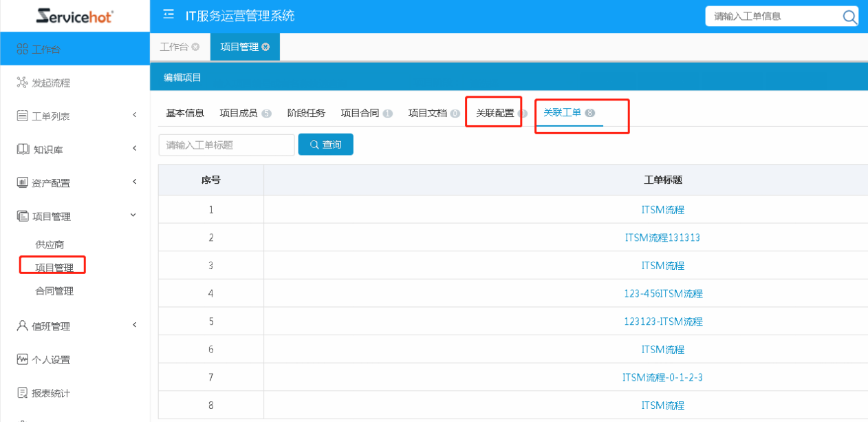The width and height of the screenshot is (868, 422).
Task: Click the hamburger menu collapse icon
Action: 169,15
